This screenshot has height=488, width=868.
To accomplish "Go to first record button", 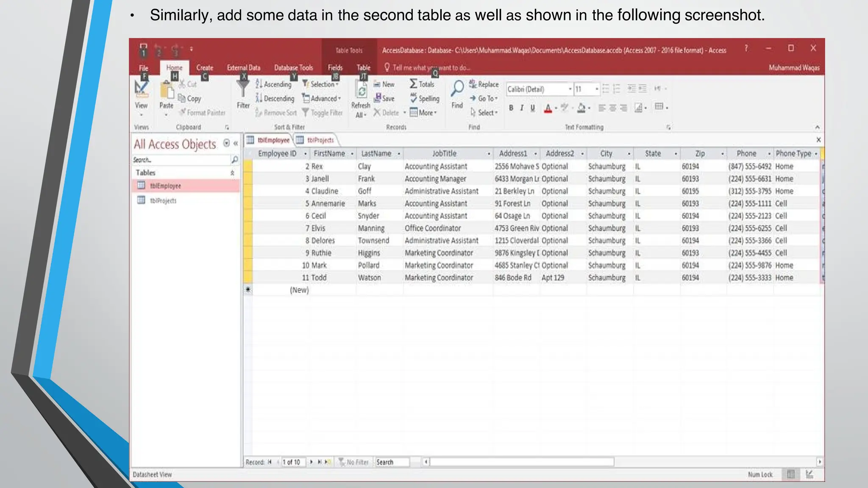I will coord(270,462).
